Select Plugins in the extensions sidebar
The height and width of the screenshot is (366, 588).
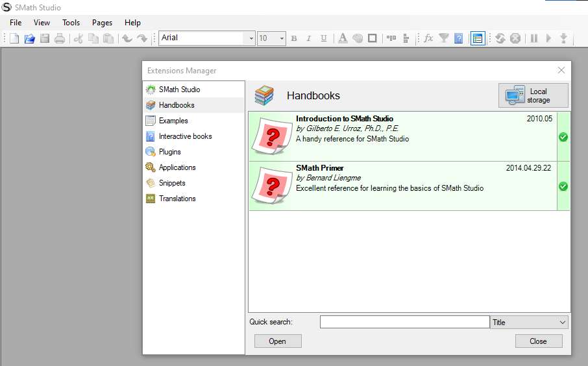tap(169, 152)
